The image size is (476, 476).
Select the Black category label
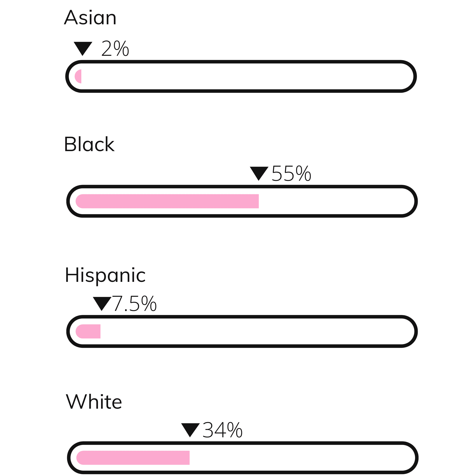pyautogui.click(x=89, y=144)
